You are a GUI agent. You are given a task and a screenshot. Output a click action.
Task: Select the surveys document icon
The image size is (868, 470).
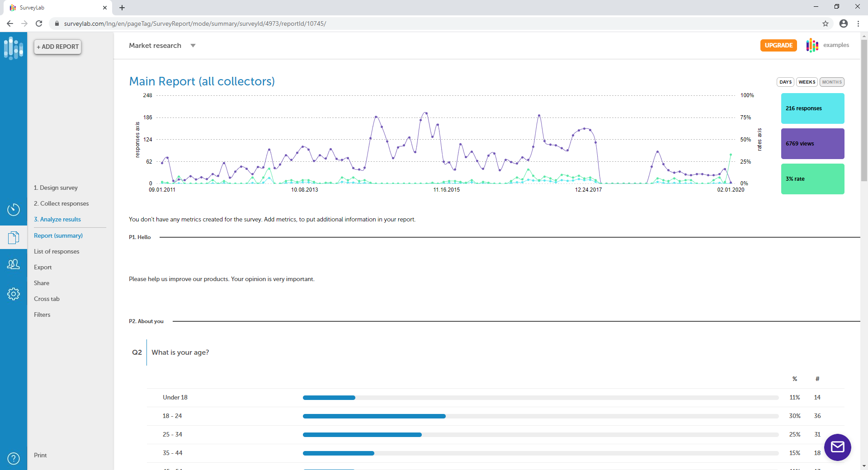tap(14, 237)
